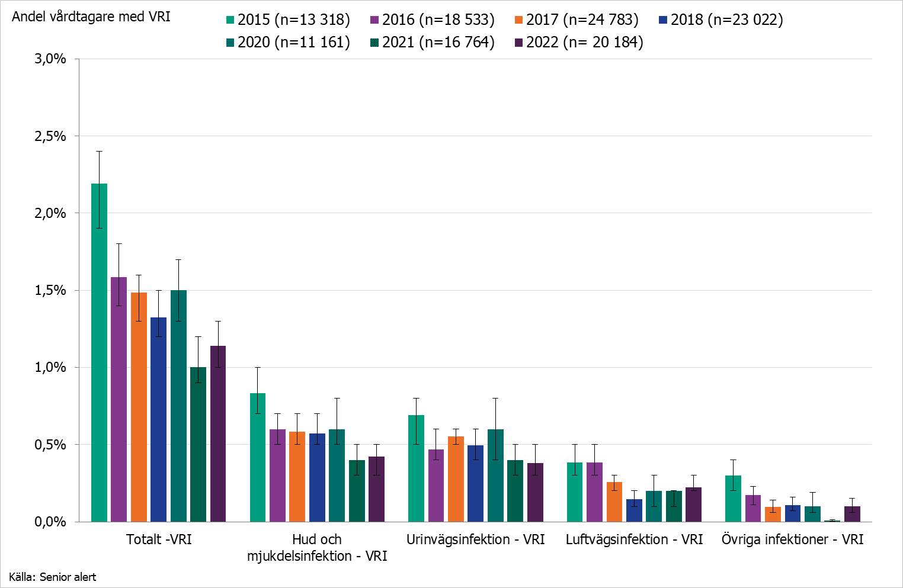Select the orange 2017 bar in Luftvägsinfektion group

(614, 502)
